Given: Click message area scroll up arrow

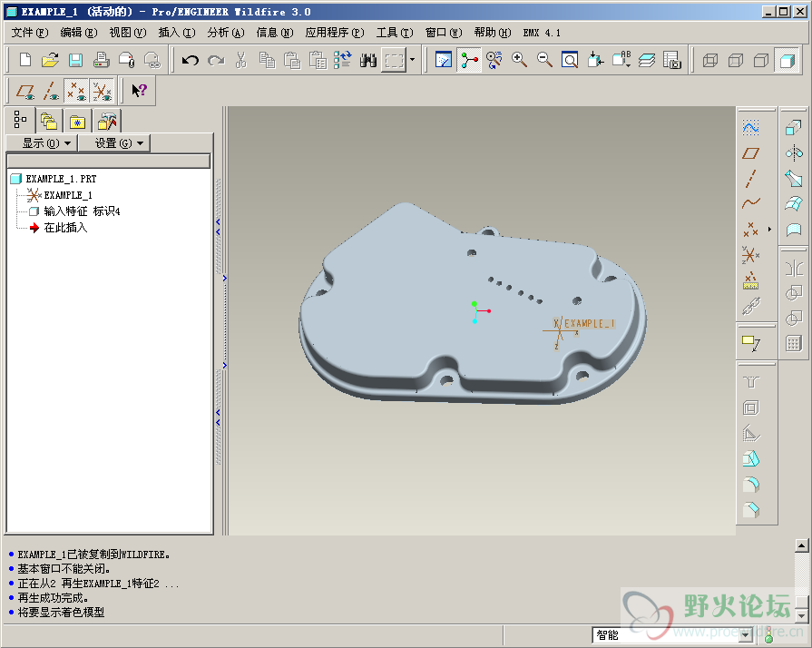Looking at the screenshot, I should (801, 545).
